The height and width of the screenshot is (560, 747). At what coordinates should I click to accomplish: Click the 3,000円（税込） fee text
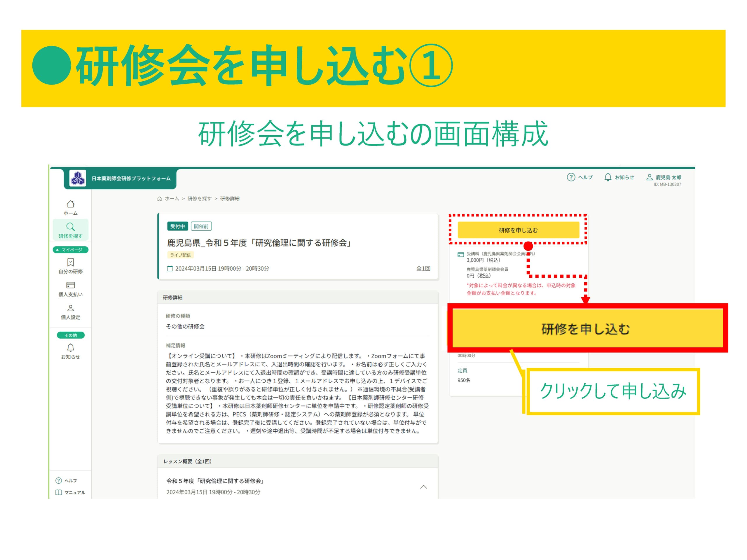(x=484, y=260)
